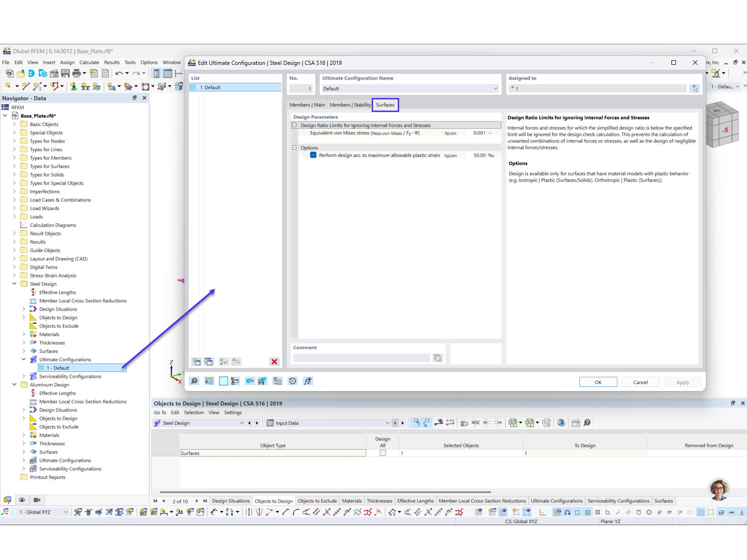747x560 pixels.
Task: Click the navigator Views camera tab icon
Action: 37,500
